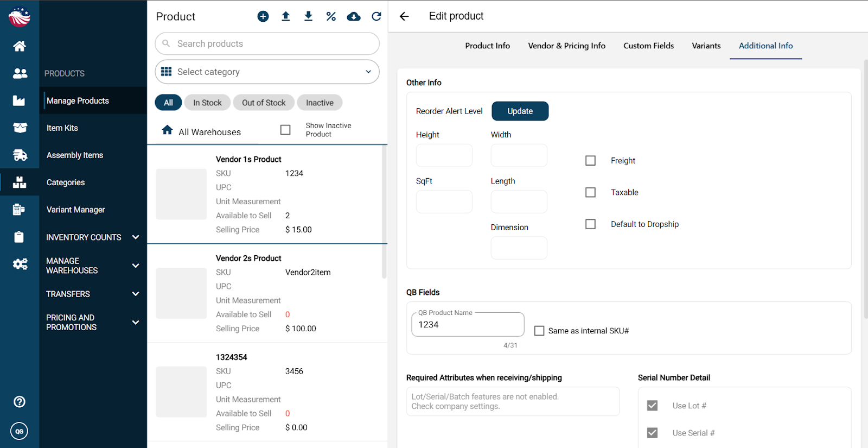The image size is (868, 448).
Task: Click the download products arrow icon
Action: (x=308, y=16)
